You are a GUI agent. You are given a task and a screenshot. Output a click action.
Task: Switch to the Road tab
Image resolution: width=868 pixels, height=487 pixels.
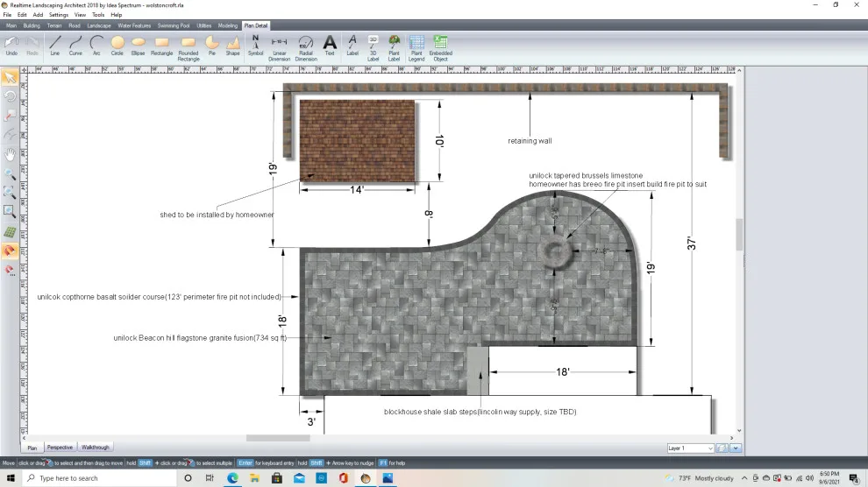point(75,25)
